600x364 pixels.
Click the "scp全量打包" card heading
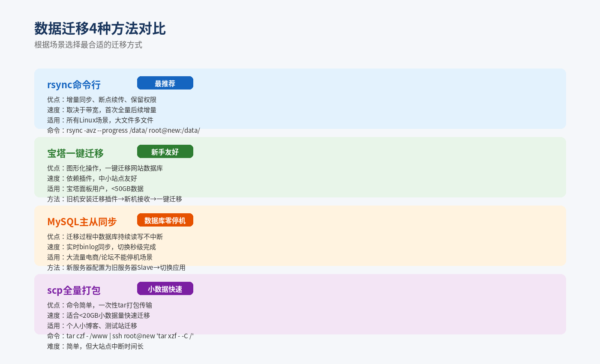point(74,290)
